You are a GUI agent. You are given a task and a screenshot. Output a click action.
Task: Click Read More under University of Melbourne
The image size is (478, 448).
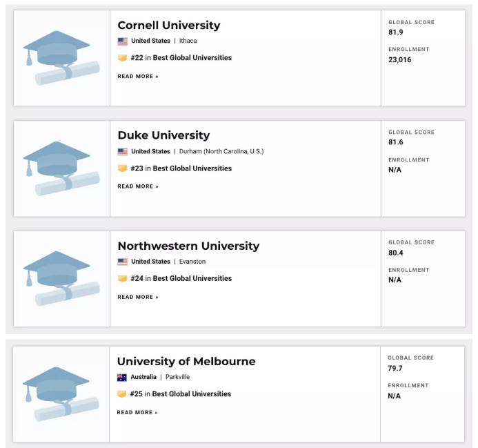(x=137, y=412)
